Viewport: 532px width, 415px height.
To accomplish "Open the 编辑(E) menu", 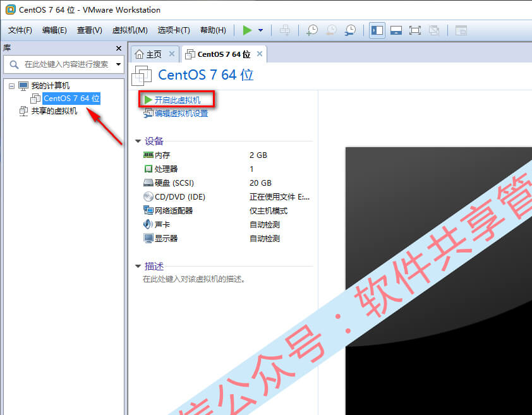I will [x=54, y=30].
